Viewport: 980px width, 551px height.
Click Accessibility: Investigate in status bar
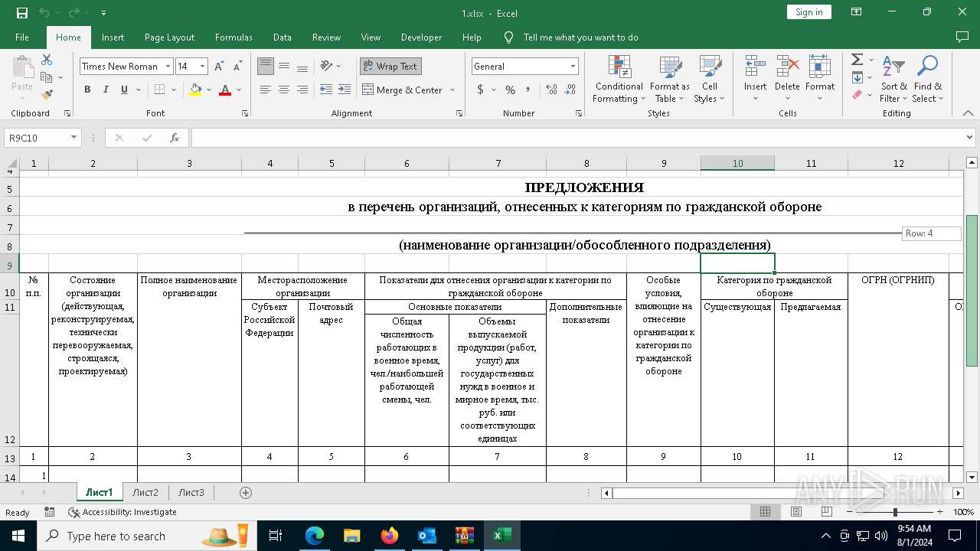coord(122,512)
